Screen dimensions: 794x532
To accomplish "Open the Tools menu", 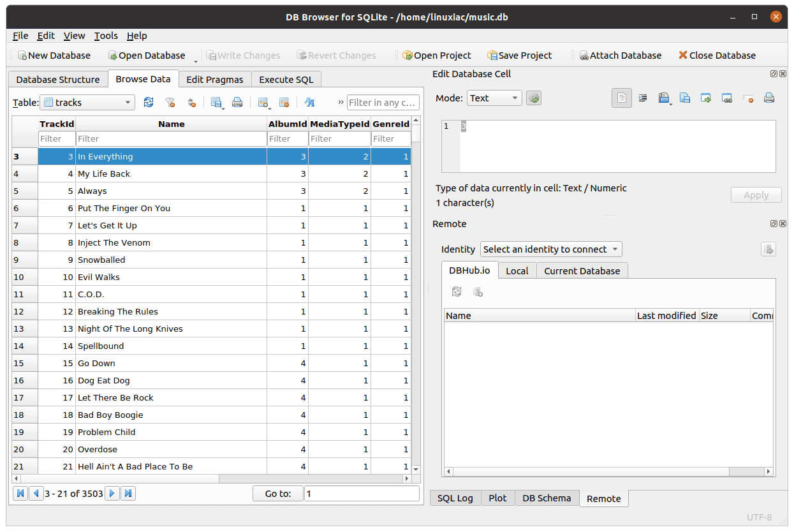I will (105, 36).
